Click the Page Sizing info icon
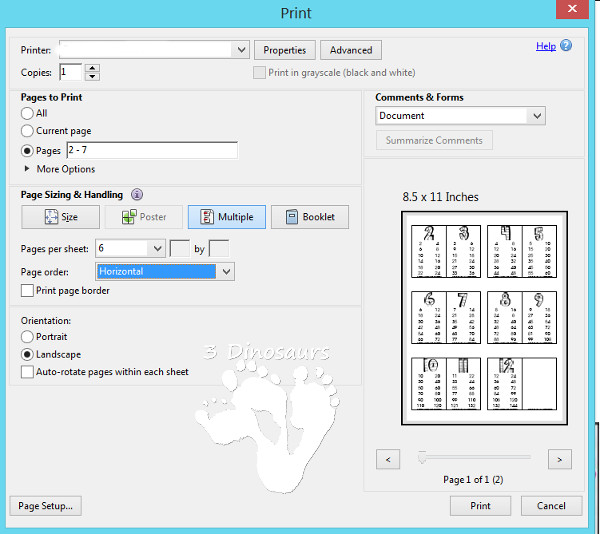 coord(137,195)
